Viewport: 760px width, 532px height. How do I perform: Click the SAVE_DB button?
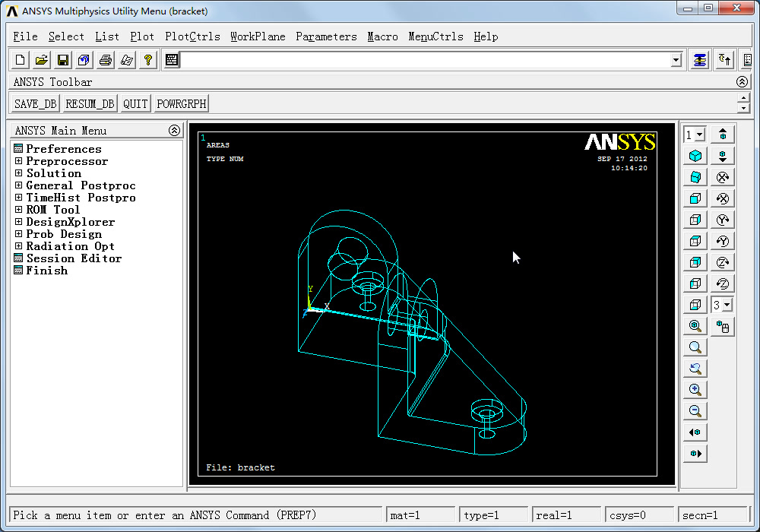point(36,104)
